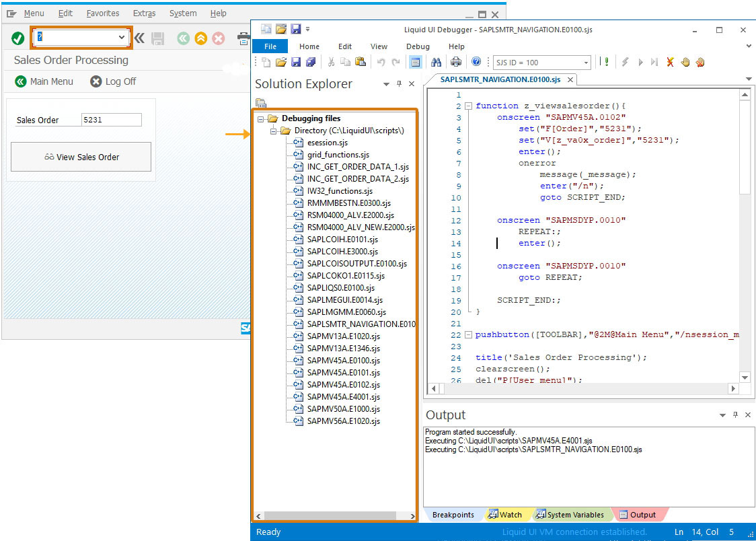
Task: Select SAPMV45A.E4001.sjs in Solution Explorer
Action: (343, 397)
